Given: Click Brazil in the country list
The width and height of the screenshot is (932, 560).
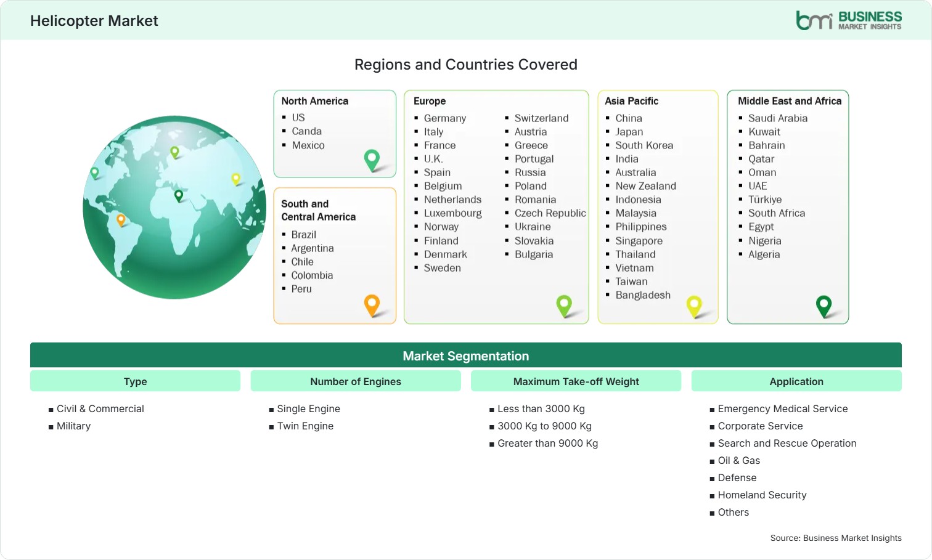Looking at the screenshot, I should click(x=304, y=235).
